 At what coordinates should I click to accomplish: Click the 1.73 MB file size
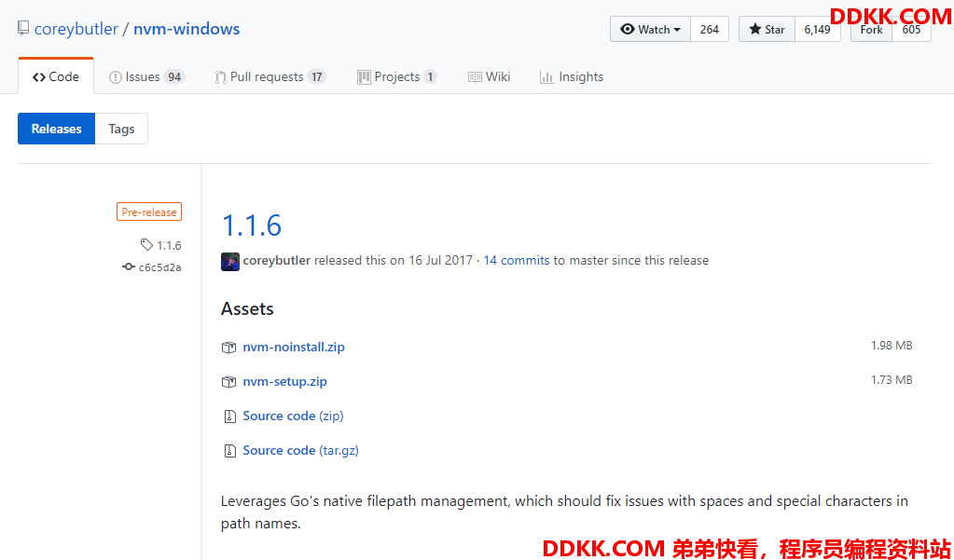coord(892,380)
